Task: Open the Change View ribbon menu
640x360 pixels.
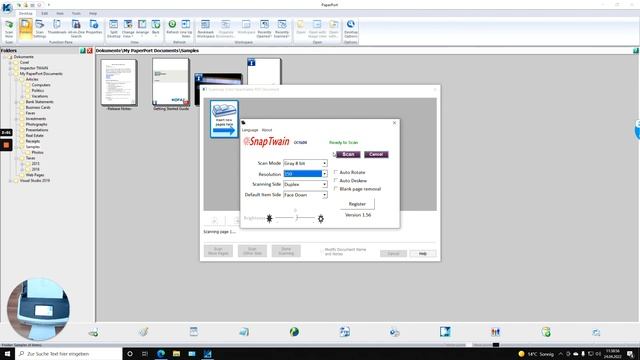Action: [128, 28]
